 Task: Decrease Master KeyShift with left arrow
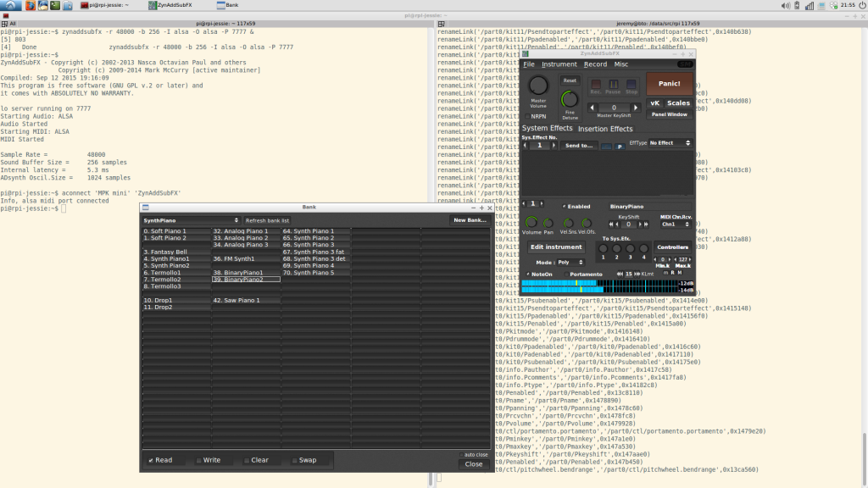(x=592, y=108)
